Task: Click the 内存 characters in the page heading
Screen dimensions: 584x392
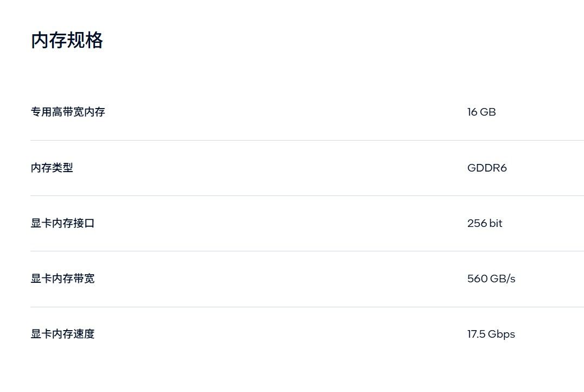Action: pos(49,40)
